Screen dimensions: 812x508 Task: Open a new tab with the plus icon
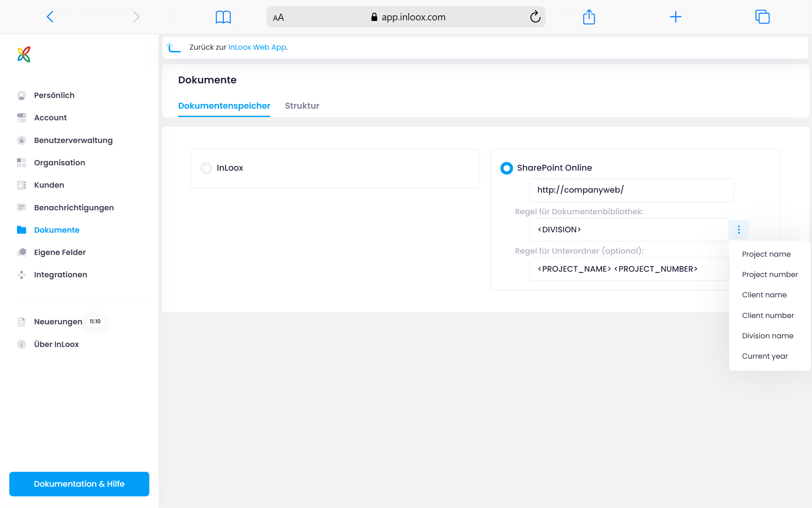675,16
